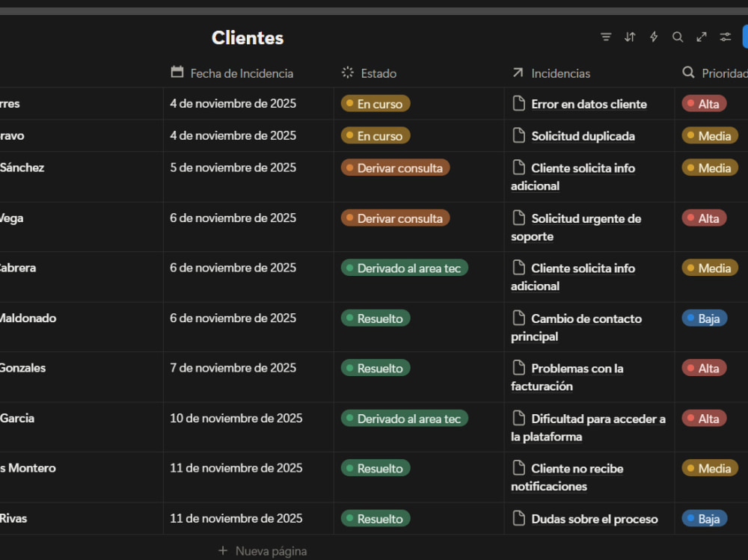This screenshot has width=748, height=560.
Task: Click the Media priority tag in Montero row
Action: (710, 468)
